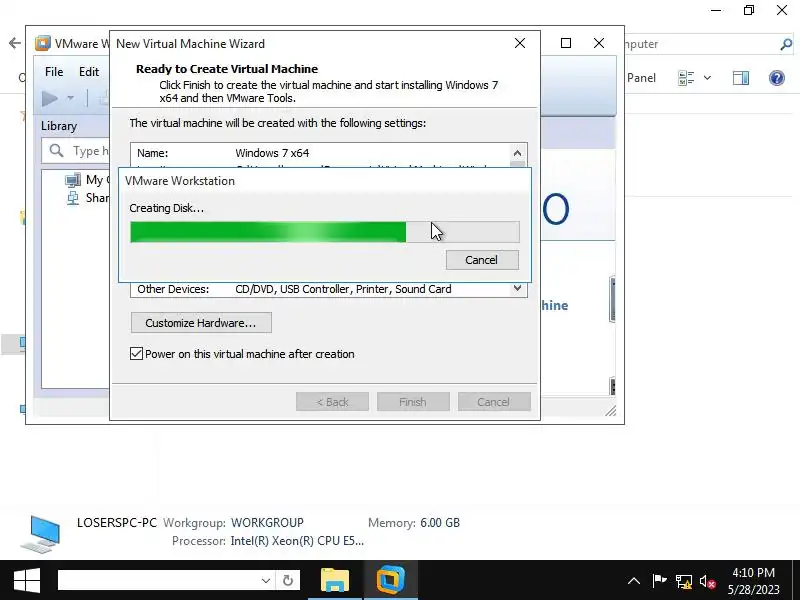Toggle the Explorer preview pane icon

click(741, 78)
